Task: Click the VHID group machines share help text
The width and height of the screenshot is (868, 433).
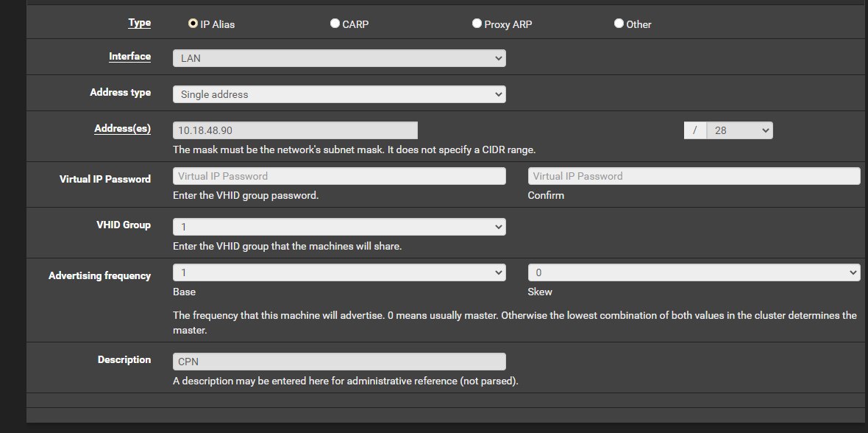Action: [x=288, y=246]
